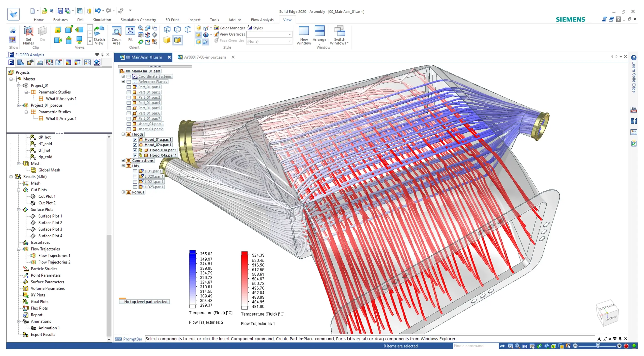644x356 pixels.
Task: Click the zoom in plus icon in status bar
Action: click(619, 346)
